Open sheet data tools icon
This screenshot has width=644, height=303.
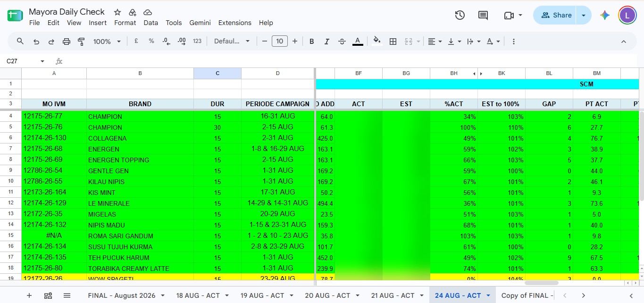pyautogui.click(x=48, y=295)
